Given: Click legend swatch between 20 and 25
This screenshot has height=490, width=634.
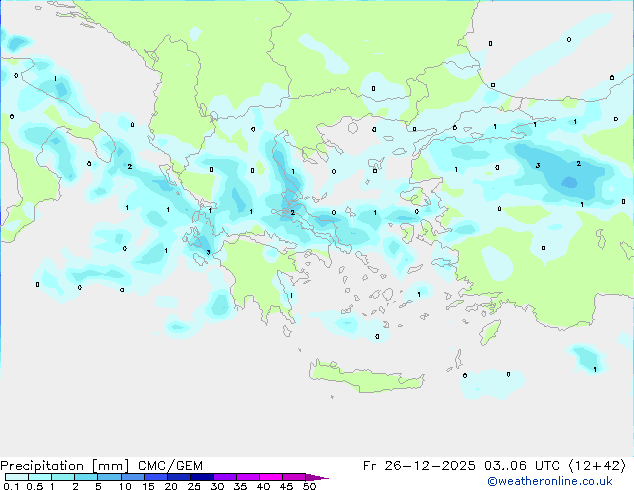Looking at the screenshot, I should point(179,477).
